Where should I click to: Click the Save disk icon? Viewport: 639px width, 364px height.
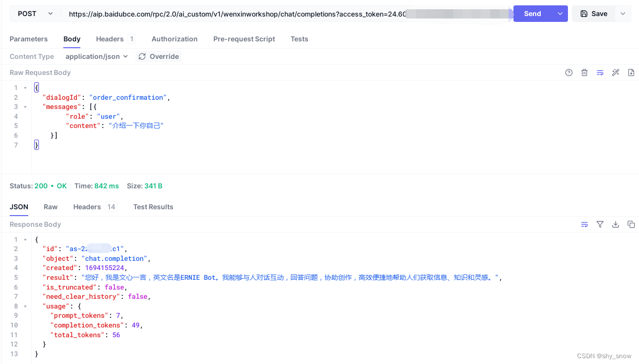[584, 14]
